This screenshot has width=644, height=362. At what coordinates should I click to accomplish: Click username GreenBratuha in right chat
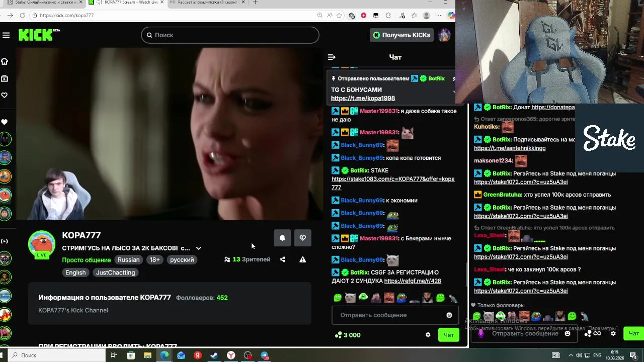tap(508, 195)
